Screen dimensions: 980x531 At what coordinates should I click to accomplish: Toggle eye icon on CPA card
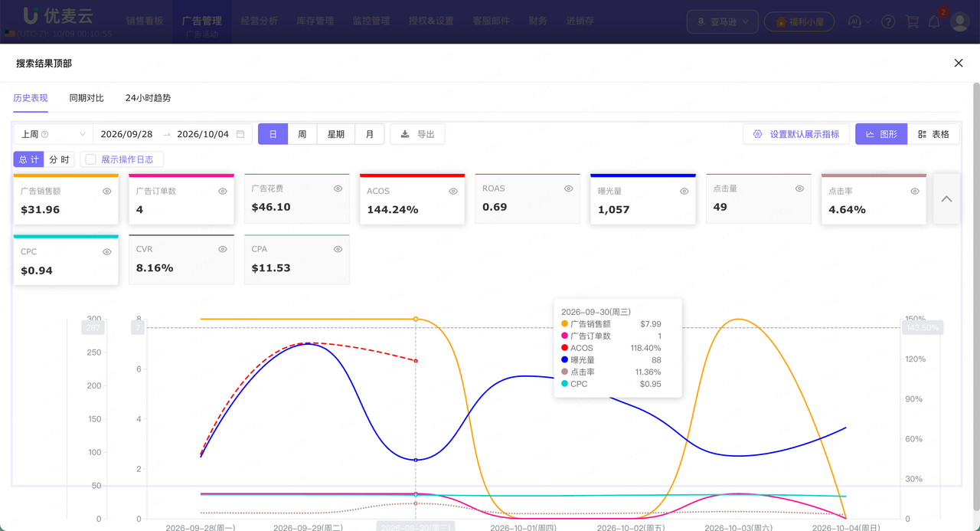[x=338, y=249]
